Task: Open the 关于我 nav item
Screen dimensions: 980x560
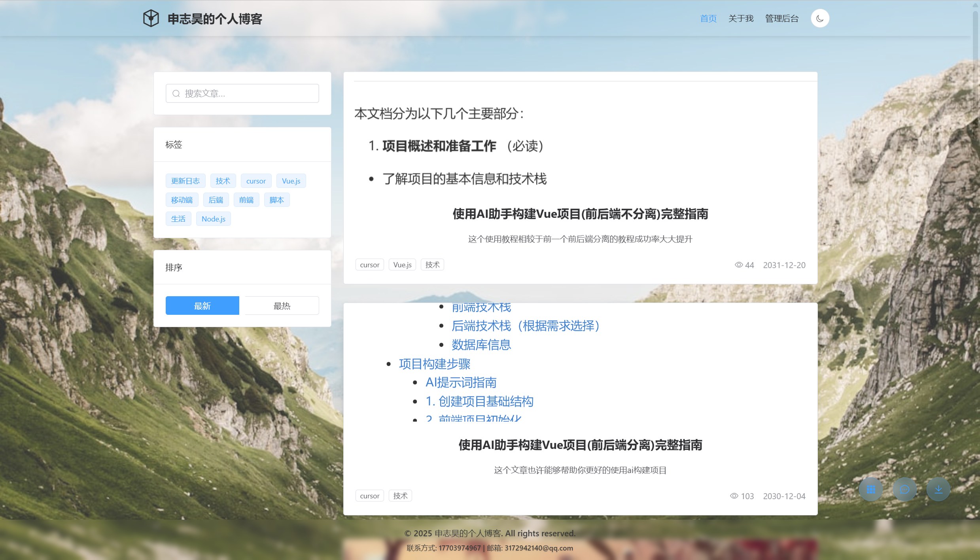Action: 741,19
